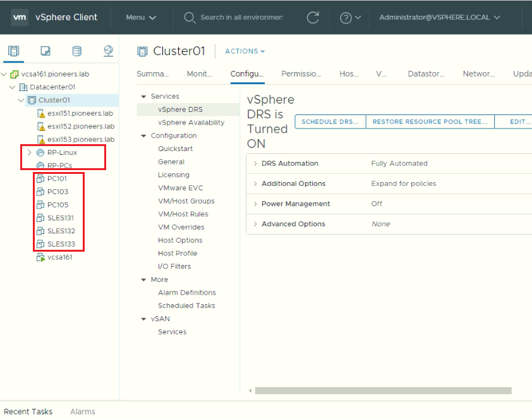Collapse the Configuration section
The height and width of the screenshot is (418, 532).
(143, 136)
